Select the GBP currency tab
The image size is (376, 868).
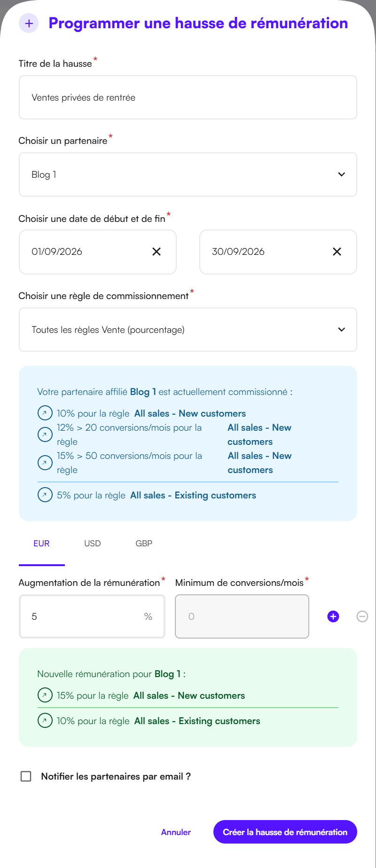tap(144, 544)
